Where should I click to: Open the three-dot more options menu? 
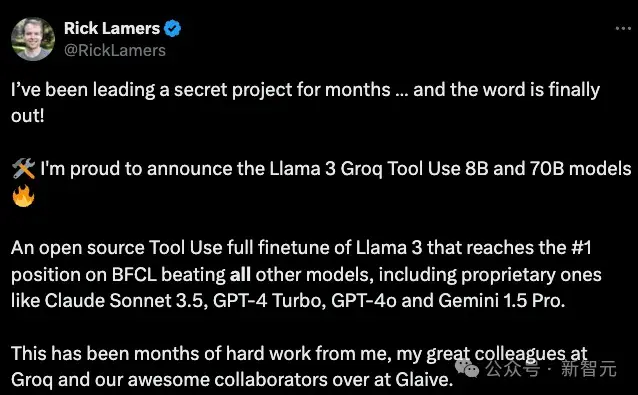point(623,28)
